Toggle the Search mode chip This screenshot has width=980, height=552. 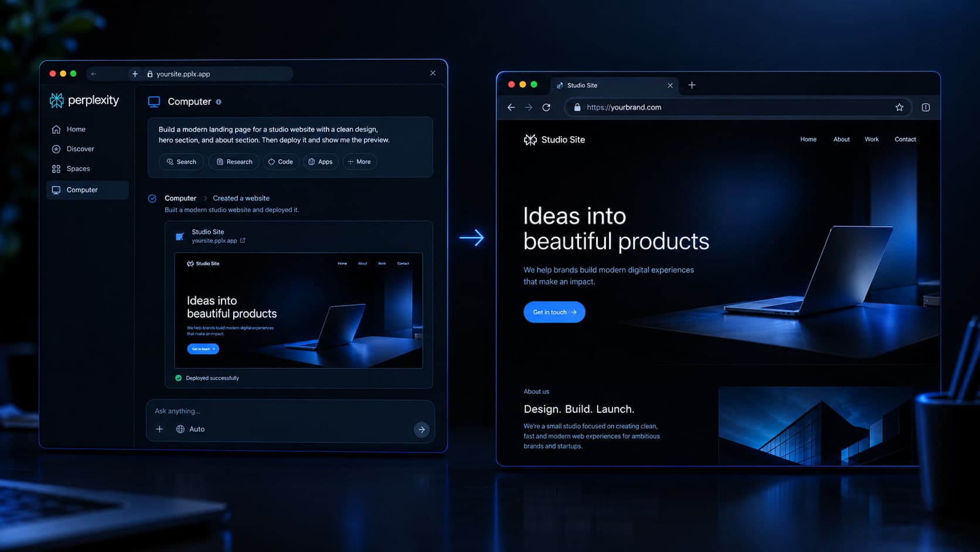181,162
